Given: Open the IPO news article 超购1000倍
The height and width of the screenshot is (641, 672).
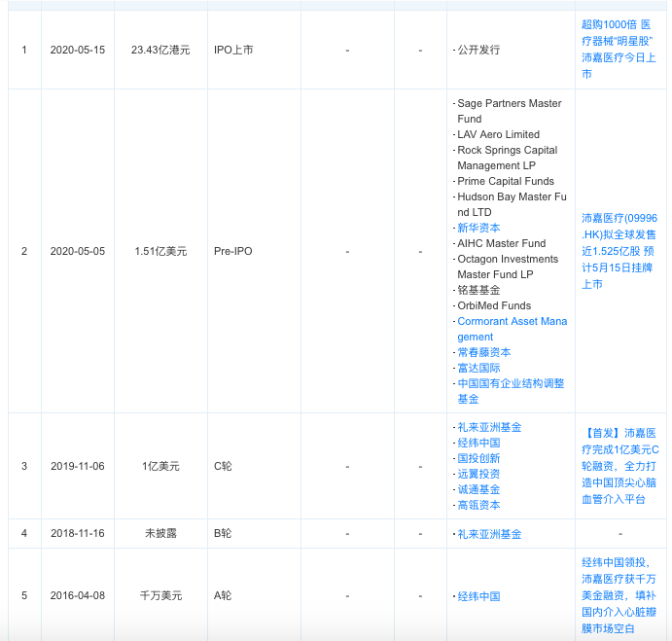Looking at the screenshot, I should pyautogui.click(x=619, y=50).
